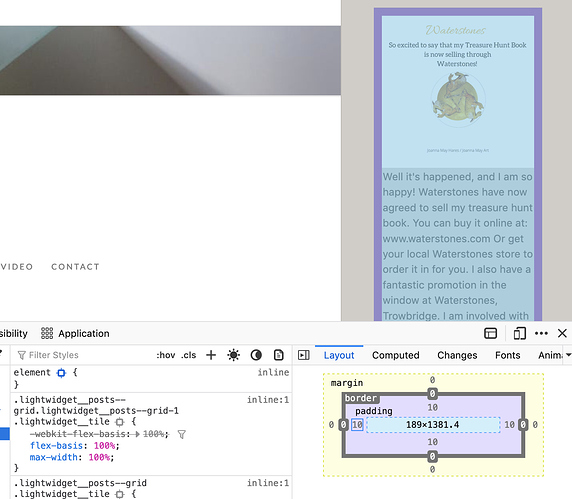Toggle print media simulation page icon
Screen dimensions: 572x499
(279, 355)
